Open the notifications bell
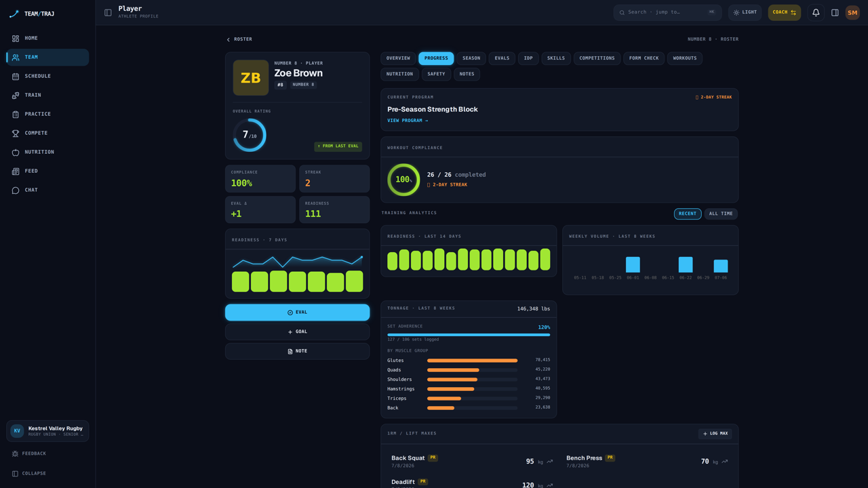This screenshot has height=488, width=868. [x=816, y=12]
